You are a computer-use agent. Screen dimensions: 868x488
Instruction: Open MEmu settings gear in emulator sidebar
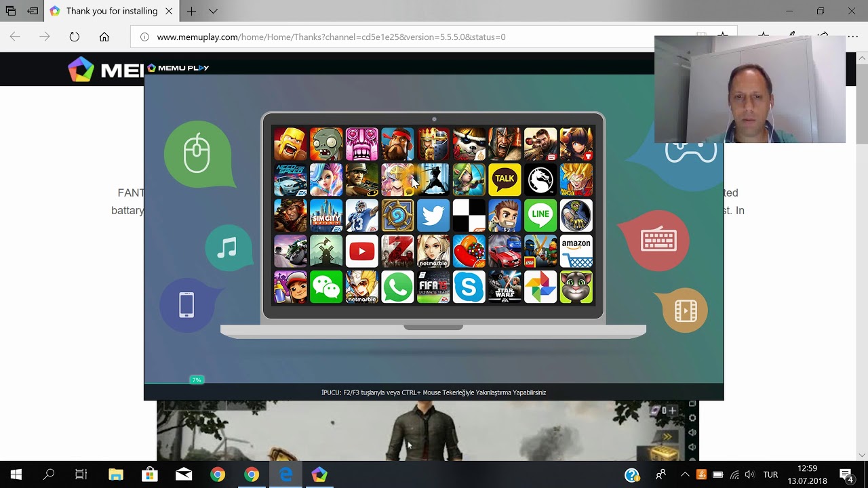click(692, 418)
